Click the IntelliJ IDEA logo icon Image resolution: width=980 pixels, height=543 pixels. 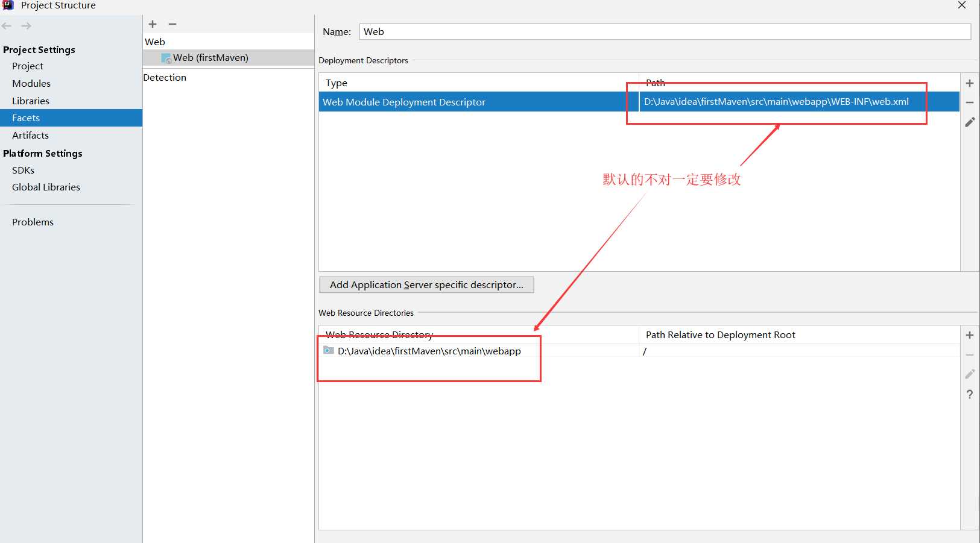coord(8,5)
